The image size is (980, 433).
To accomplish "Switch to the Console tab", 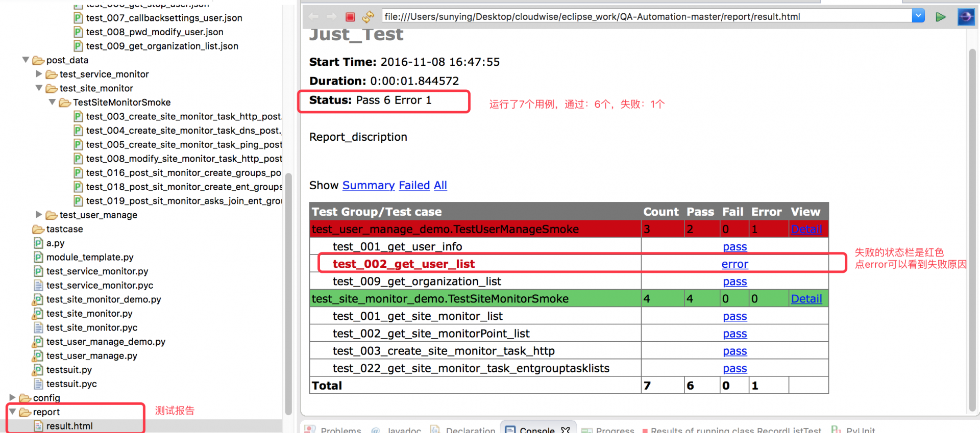I will tap(537, 428).
